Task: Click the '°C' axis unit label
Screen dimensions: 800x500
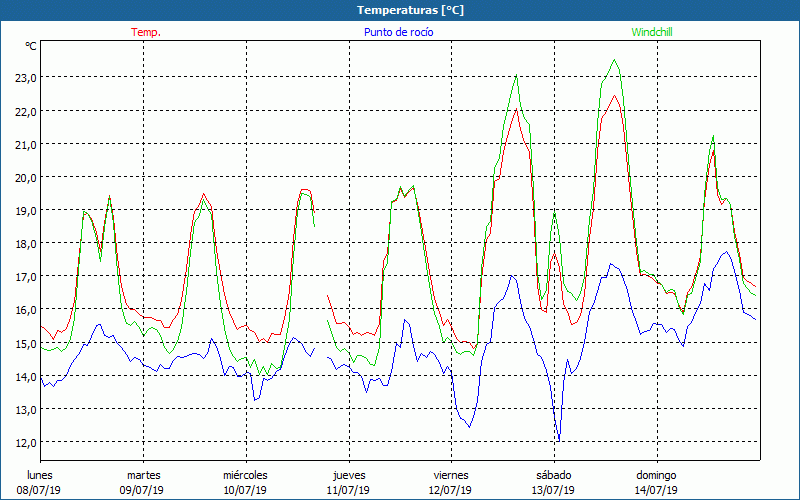Action: point(31,46)
